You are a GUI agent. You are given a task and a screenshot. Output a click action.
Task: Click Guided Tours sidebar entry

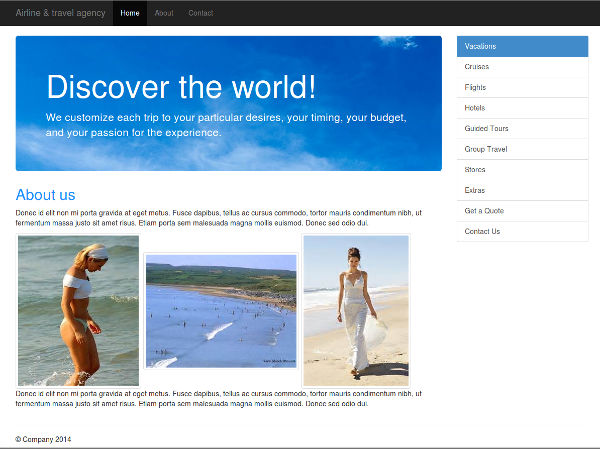coord(522,129)
